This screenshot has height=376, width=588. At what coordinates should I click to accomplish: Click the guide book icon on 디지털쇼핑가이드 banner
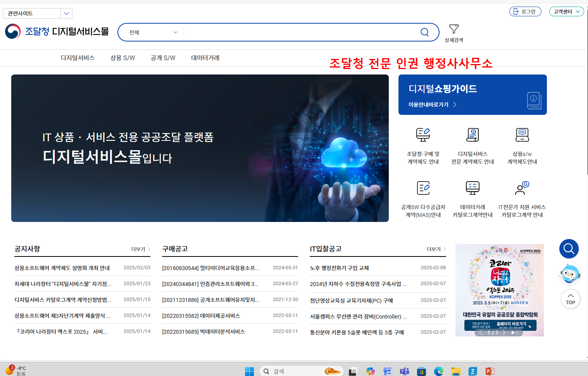click(534, 100)
